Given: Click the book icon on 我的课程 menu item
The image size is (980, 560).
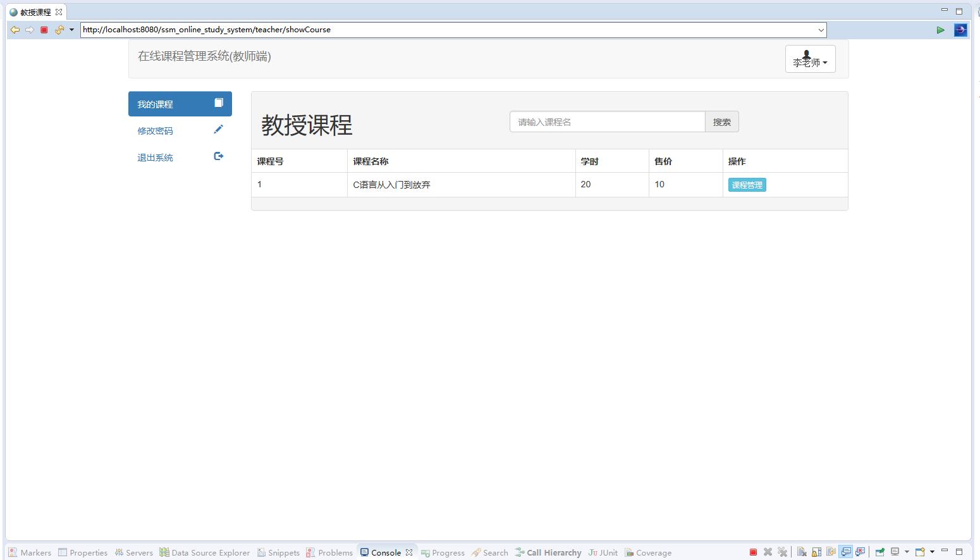Looking at the screenshot, I should (x=219, y=102).
